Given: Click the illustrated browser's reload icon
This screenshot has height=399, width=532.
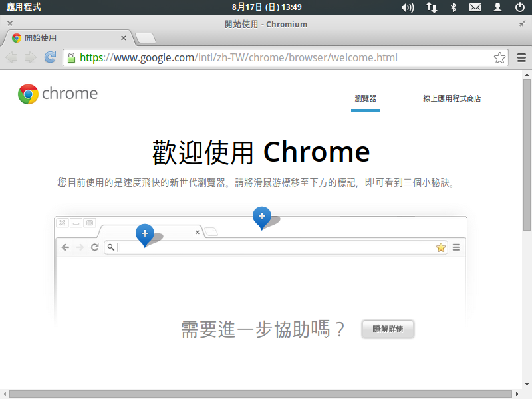Looking at the screenshot, I should [94, 247].
